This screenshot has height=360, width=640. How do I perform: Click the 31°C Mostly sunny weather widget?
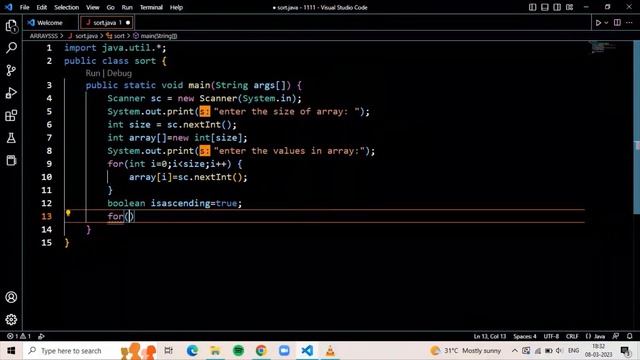click(465, 351)
